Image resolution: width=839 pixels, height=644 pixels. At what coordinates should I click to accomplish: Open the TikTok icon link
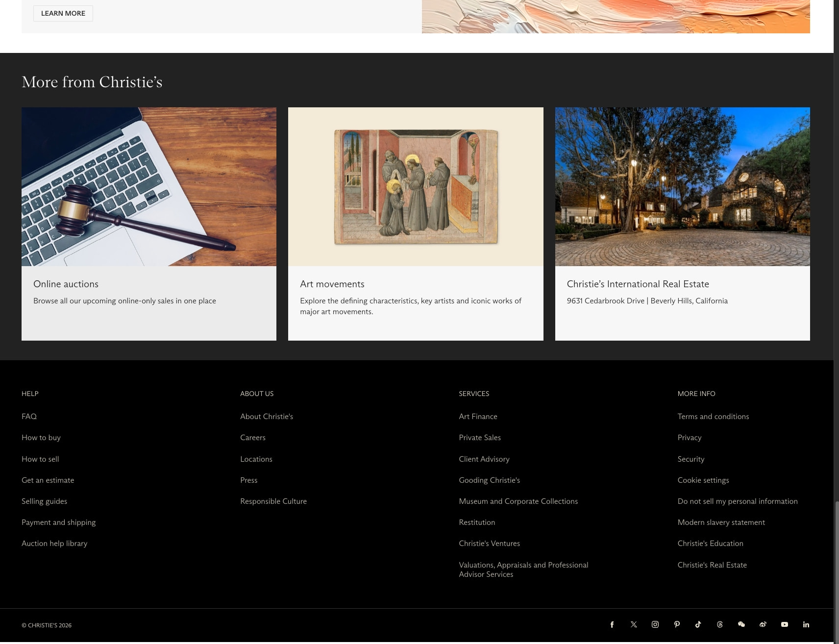[698, 624]
